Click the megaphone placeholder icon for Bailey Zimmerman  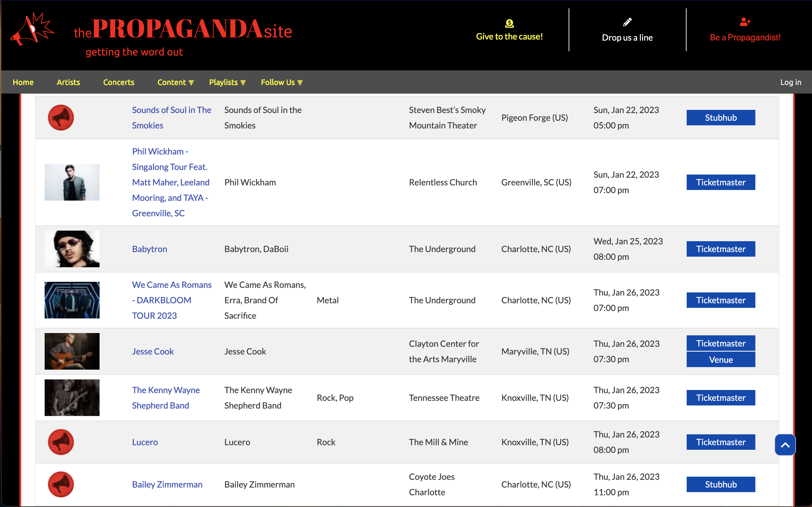pos(61,484)
